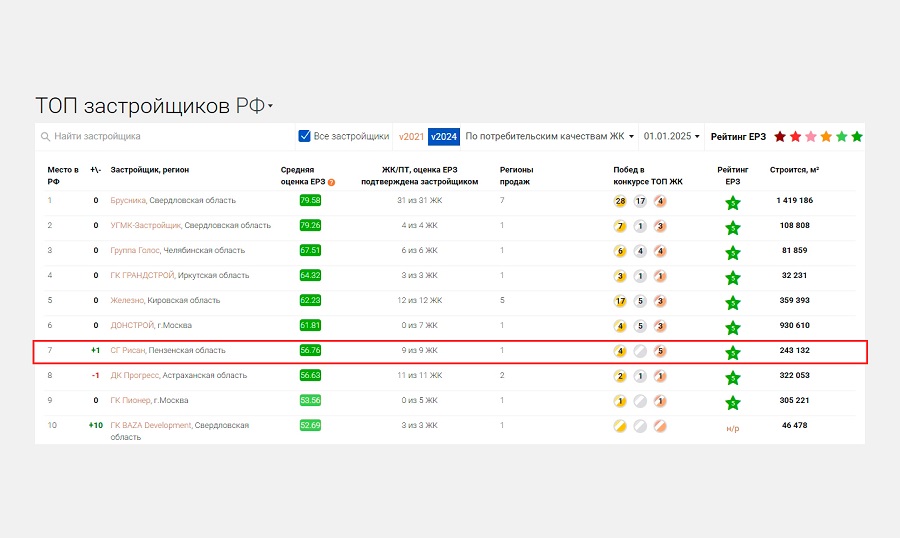Click the green rating star for УГМК-Застройщик
This screenshot has height=538, width=900.
(x=733, y=227)
